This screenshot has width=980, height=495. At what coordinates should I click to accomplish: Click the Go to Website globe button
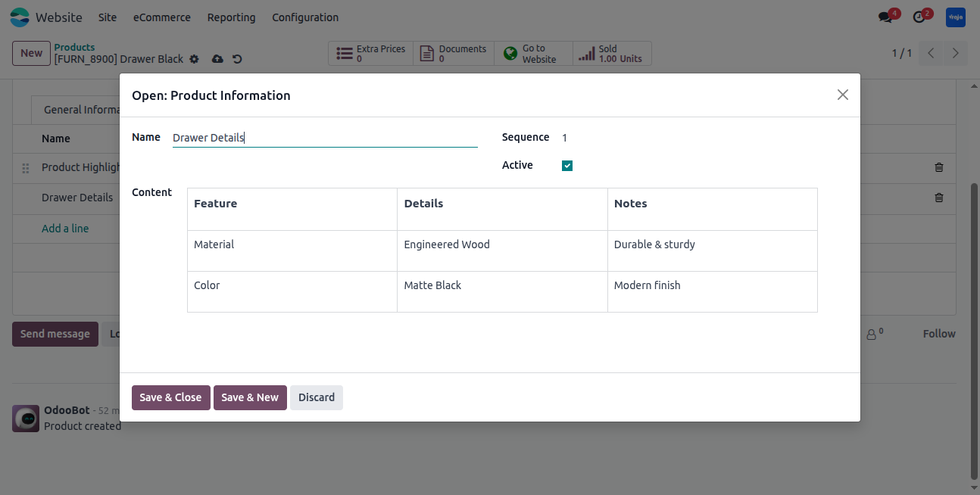pyautogui.click(x=533, y=54)
